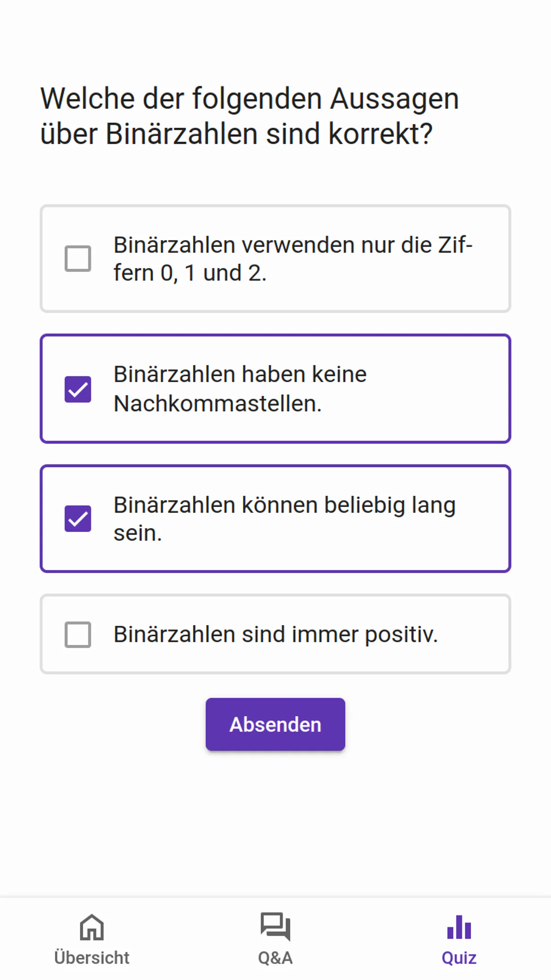Uncheck the purple 'keine Nachkommastellen' checkbox

78,389
